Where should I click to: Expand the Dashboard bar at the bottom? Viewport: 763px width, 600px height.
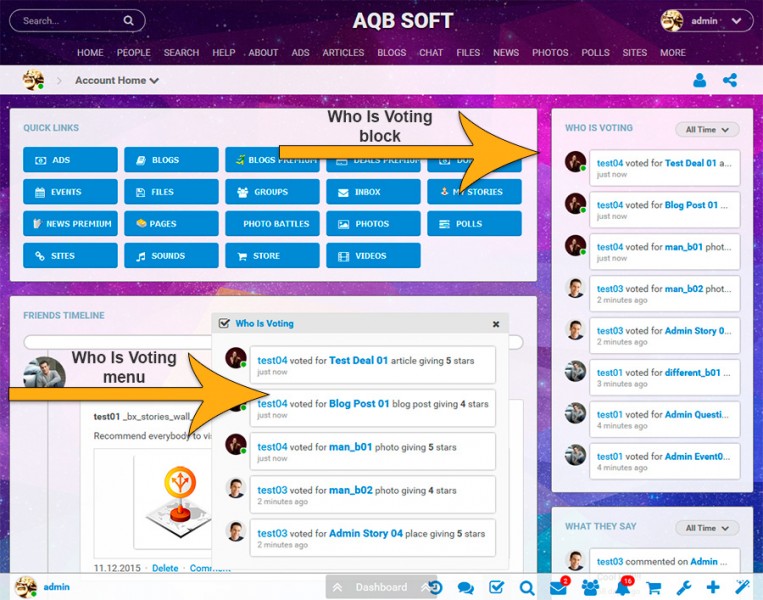(x=381, y=587)
